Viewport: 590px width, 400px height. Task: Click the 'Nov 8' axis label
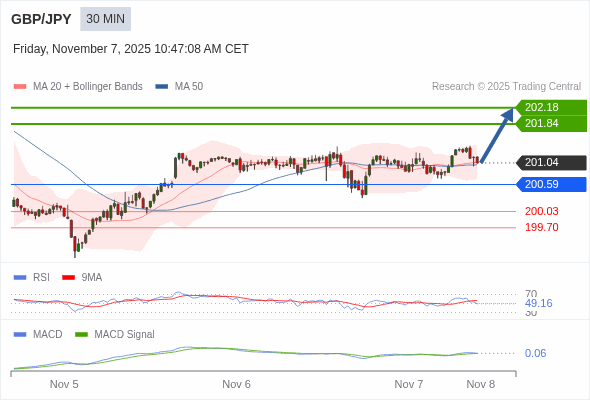point(481,384)
